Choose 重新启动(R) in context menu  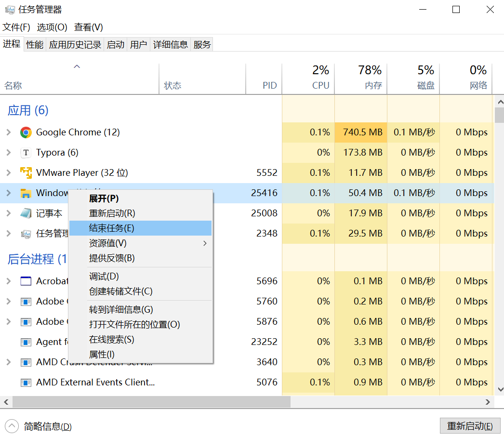[x=141, y=213]
